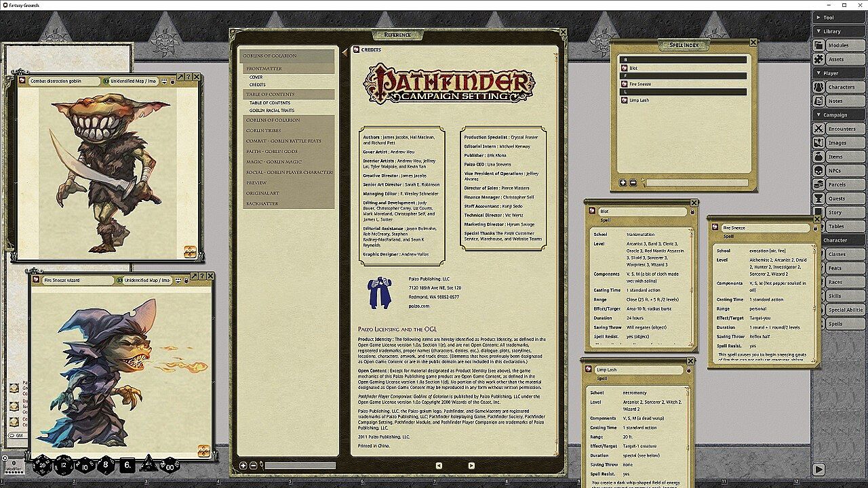Go to previous page in Reference

(x=439, y=466)
